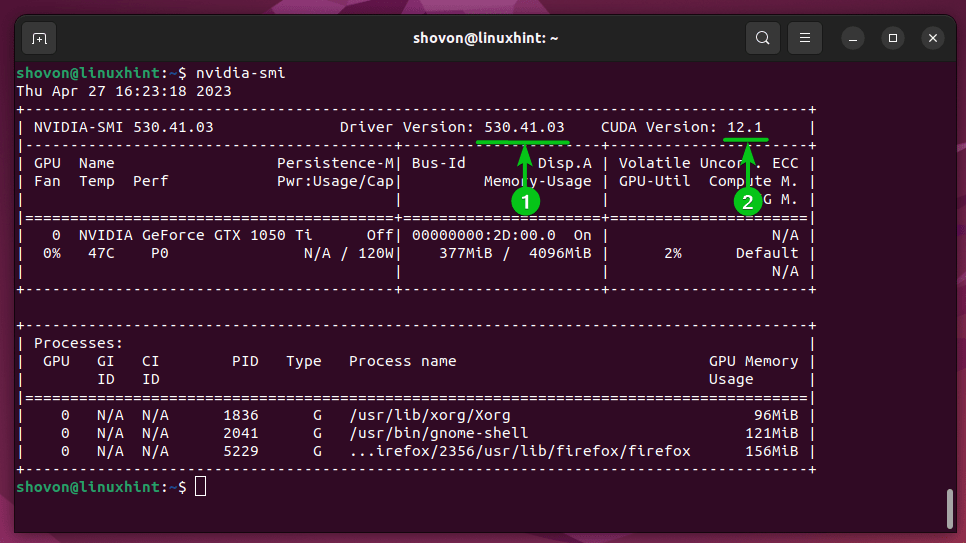This screenshot has height=543, width=966.
Task: Click the Processes: section label
Action: coord(78,343)
